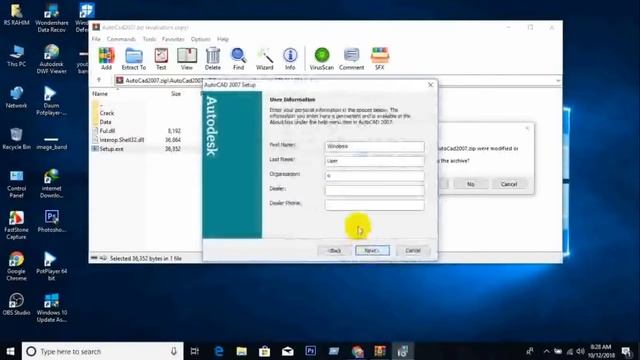Click the Dealer Phone input field

375,205
